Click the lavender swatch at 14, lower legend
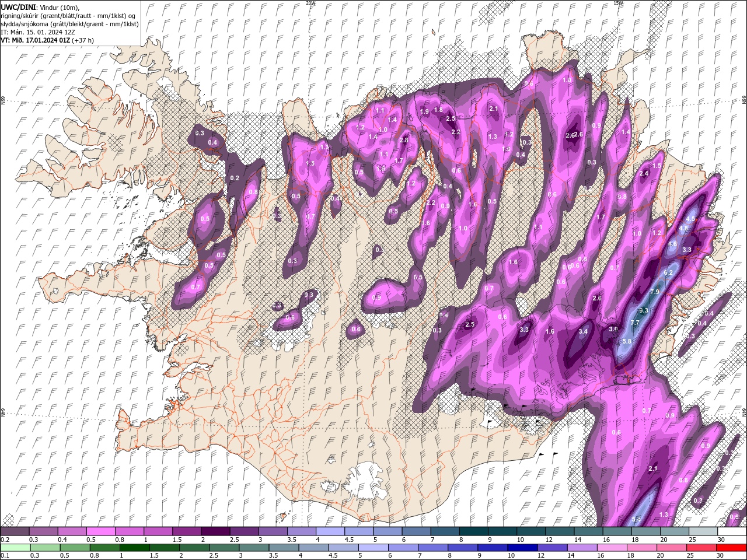 coord(582,547)
